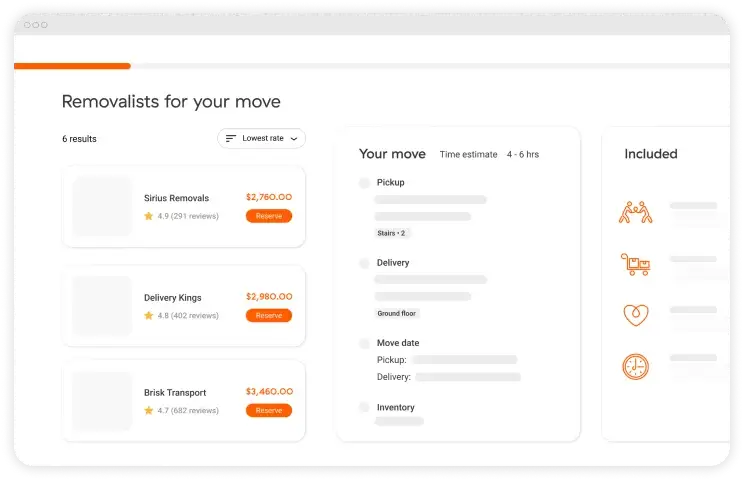
Task: Reserve Sirius Removals for $2,760
Action: (269, 216)
